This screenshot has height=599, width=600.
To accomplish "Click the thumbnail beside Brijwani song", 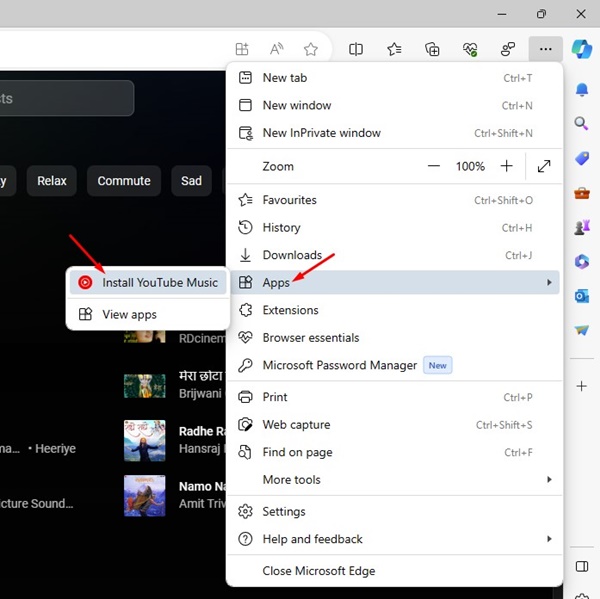I will [145, 385].
